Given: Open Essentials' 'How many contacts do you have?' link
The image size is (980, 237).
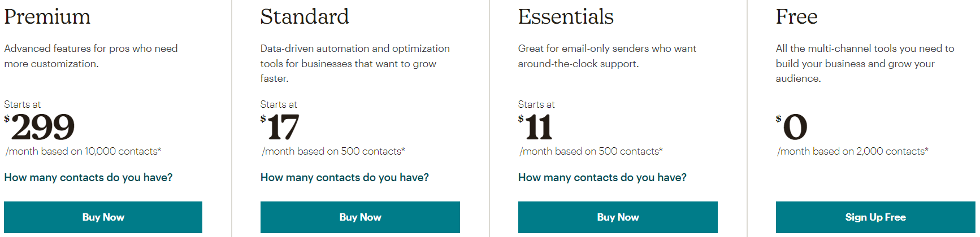Looking at the screenshot, I should pos(602,178).
